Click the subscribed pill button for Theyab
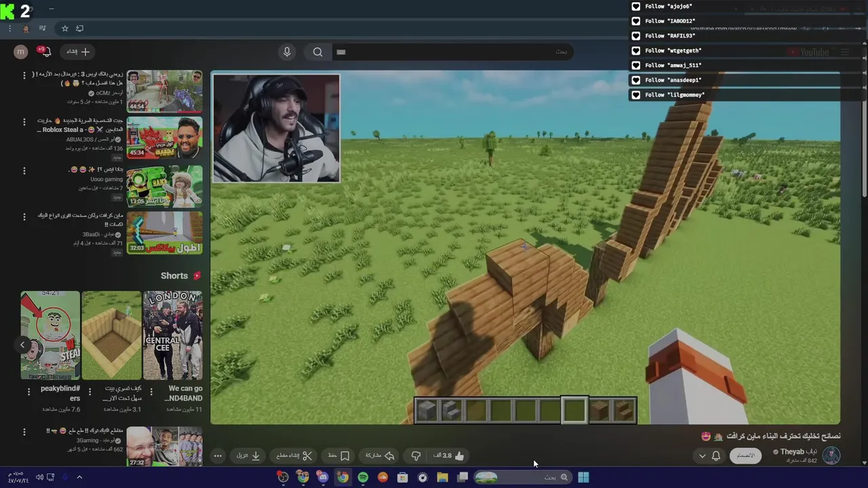The height and width of the screenshot is (488, 868). (x=746, y=455)
